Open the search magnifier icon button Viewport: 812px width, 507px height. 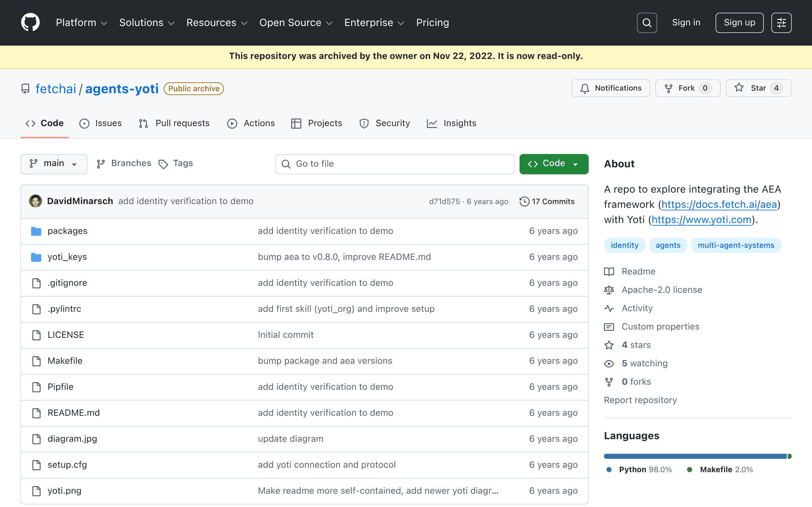click(x=646, y=22)
